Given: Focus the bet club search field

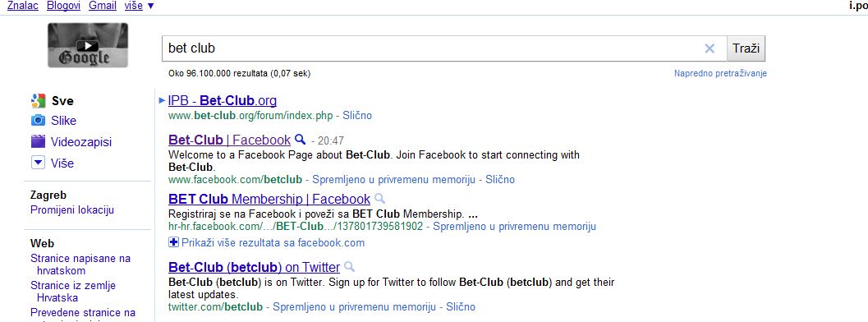Looking at the screenshot, I should (432, 48).
